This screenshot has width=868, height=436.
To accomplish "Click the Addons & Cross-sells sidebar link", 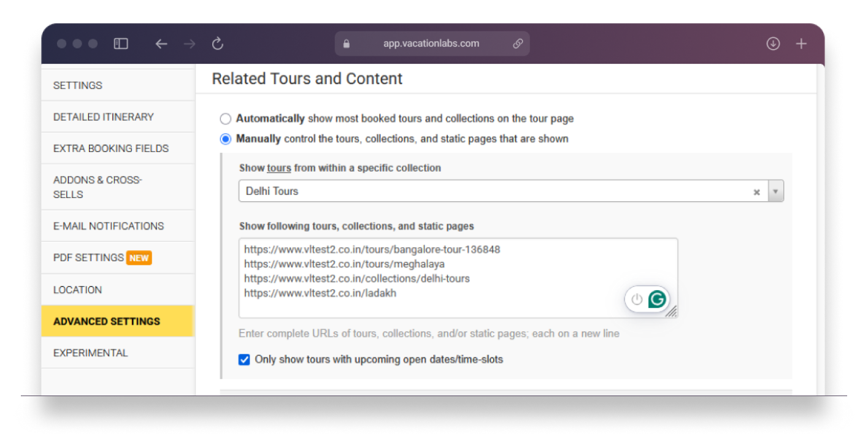I will point(98,187).
